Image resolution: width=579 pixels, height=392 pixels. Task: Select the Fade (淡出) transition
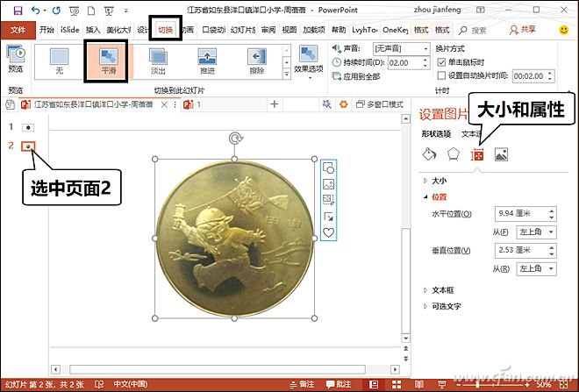pyautogui.click(x=158, y=61)
